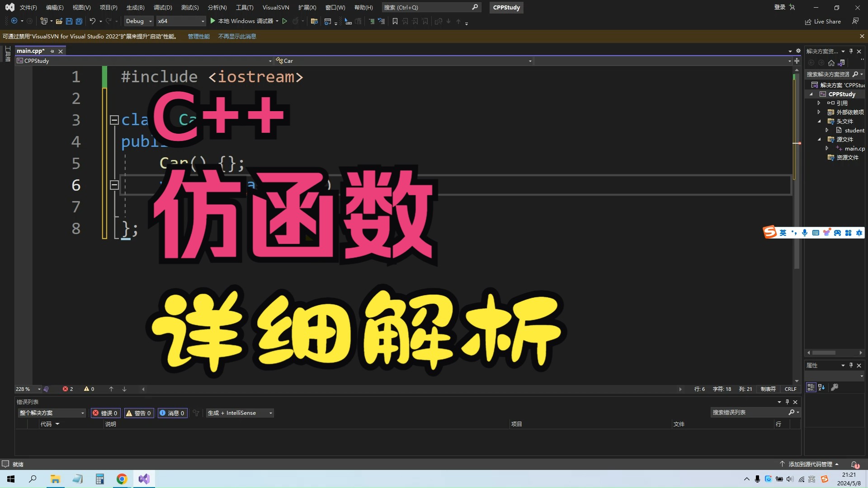Click the home icon in Solution Explorer
Screen dimensions: 868x488
click(x=831, y=63)
